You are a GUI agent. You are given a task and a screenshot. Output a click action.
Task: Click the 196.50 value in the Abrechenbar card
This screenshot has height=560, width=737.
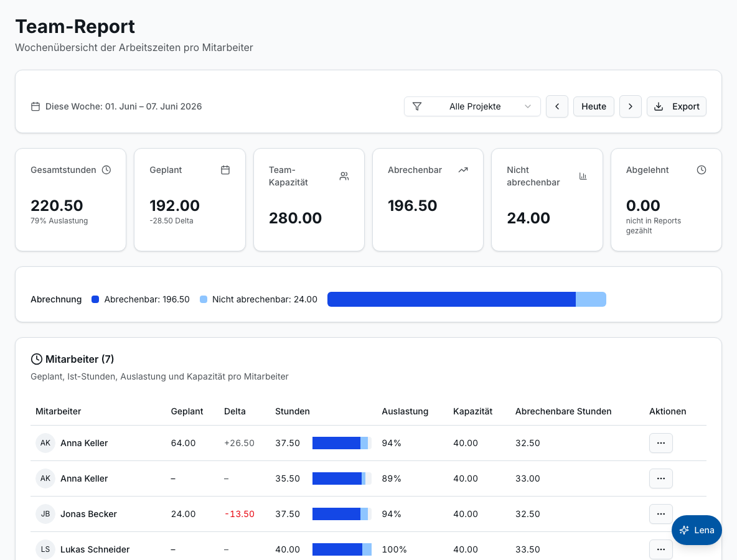(413, 206)
